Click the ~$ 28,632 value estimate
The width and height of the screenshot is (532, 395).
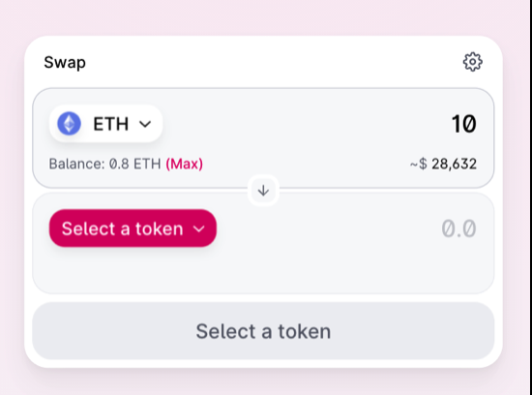443,164
